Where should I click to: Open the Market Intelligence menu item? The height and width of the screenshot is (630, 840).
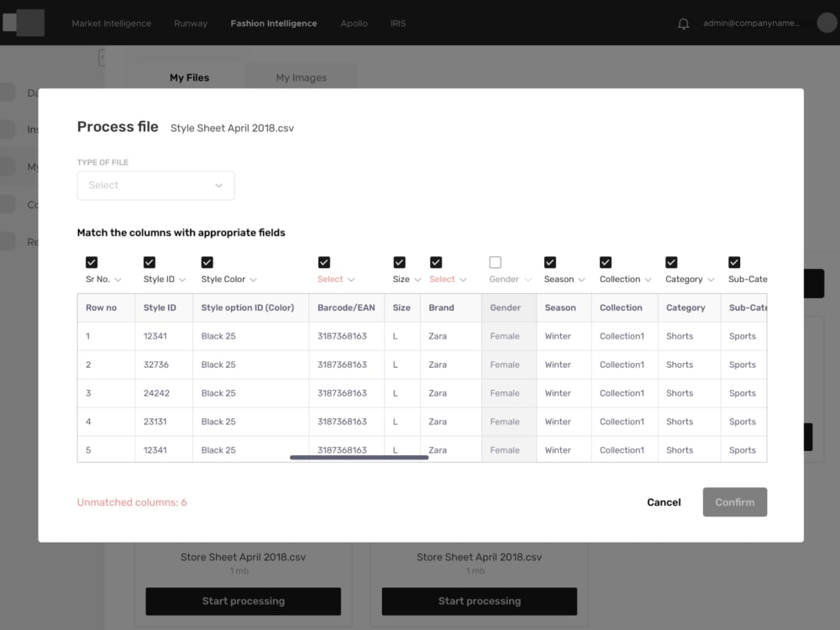click(x=112, y=23)
